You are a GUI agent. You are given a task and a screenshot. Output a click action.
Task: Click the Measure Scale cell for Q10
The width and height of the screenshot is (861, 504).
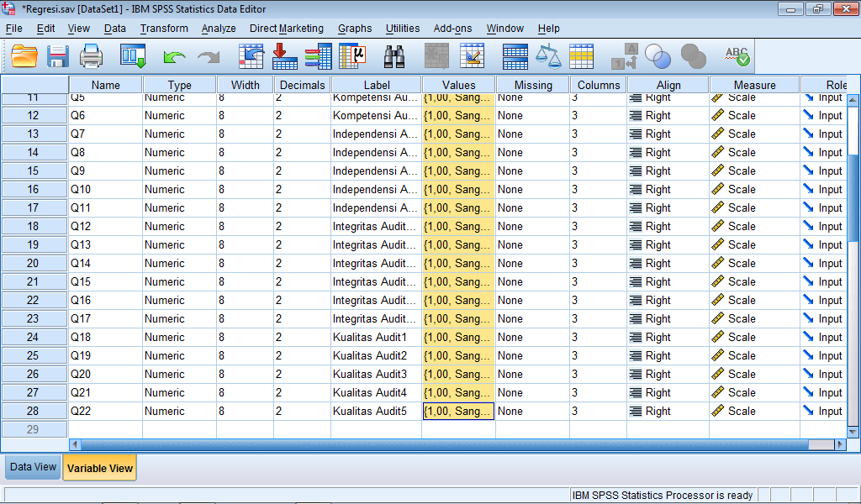click(754, 190)
